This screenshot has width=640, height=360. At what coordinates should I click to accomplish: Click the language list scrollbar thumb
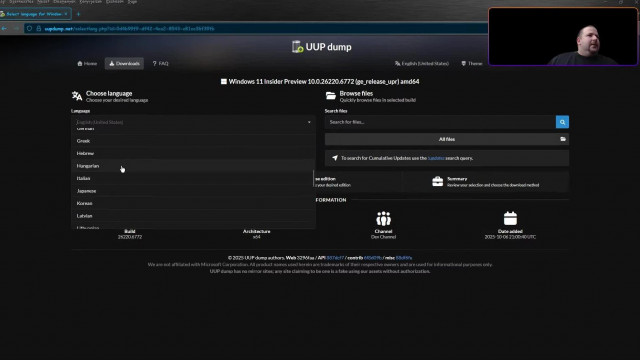[x=313, y=178]
